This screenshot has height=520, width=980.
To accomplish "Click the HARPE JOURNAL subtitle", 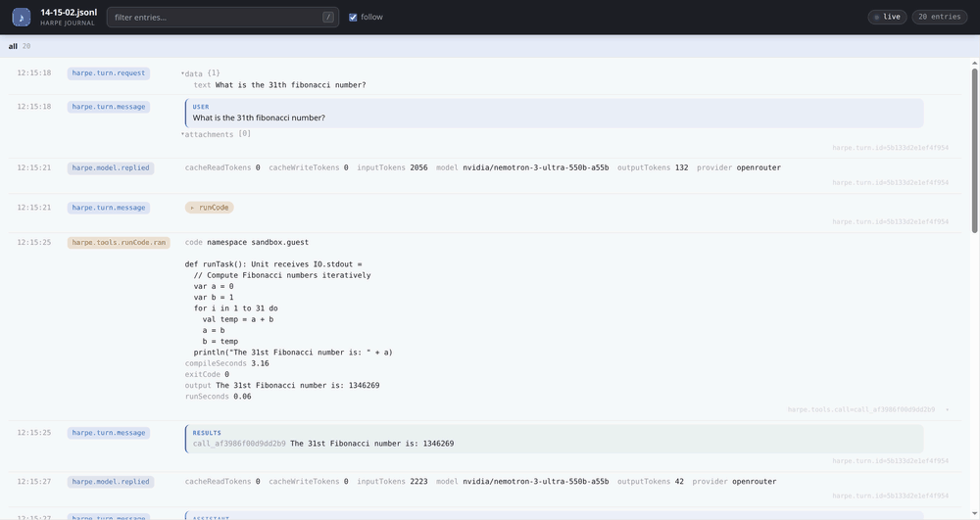I will tap(68, 24).
